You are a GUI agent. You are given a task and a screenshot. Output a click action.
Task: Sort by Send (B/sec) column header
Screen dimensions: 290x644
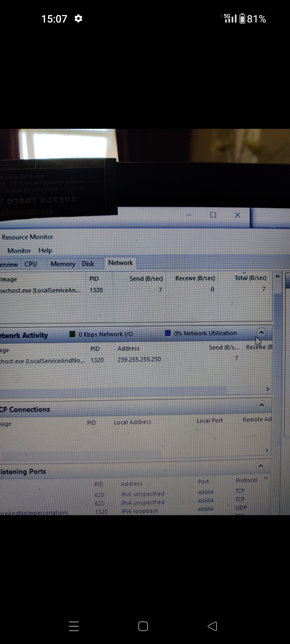click(x=146, y=279)
